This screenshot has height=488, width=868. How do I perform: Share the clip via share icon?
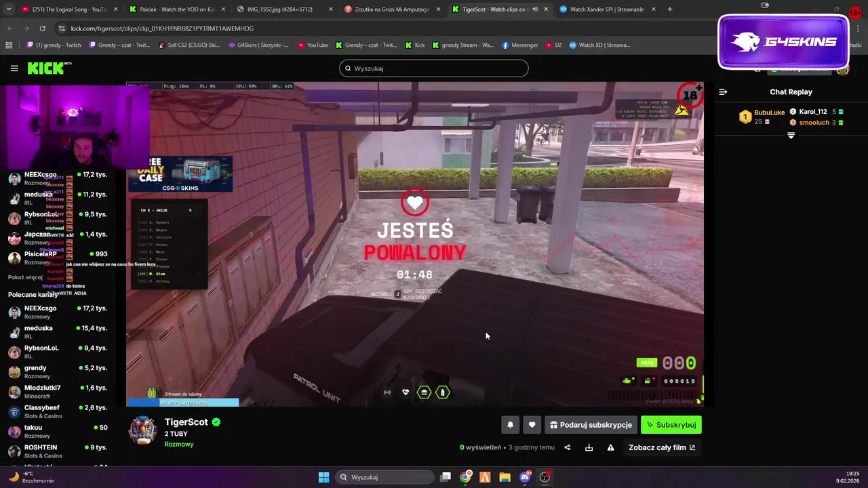click(568, 447)
